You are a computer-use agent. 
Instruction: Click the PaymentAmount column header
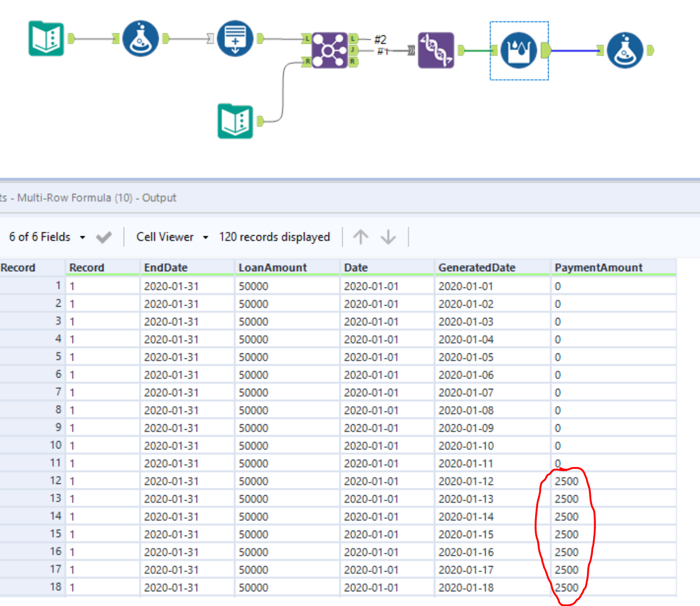point(598,268)
